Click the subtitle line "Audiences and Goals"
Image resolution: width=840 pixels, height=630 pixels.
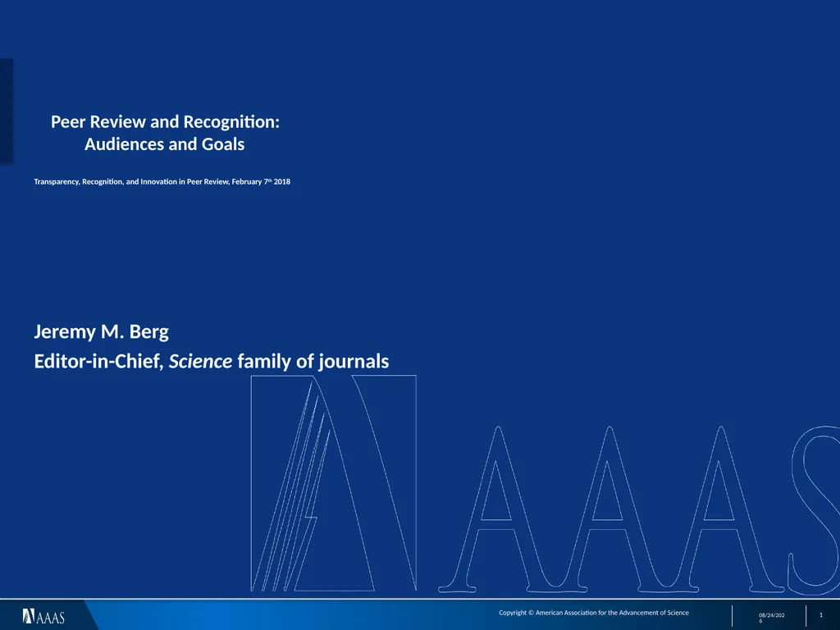pyautogui.click(x=164, y=144)
